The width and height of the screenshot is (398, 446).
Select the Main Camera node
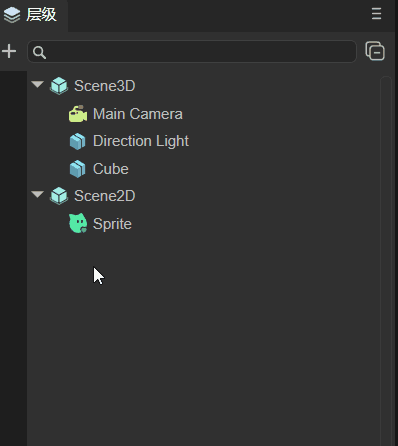(138, 114)
